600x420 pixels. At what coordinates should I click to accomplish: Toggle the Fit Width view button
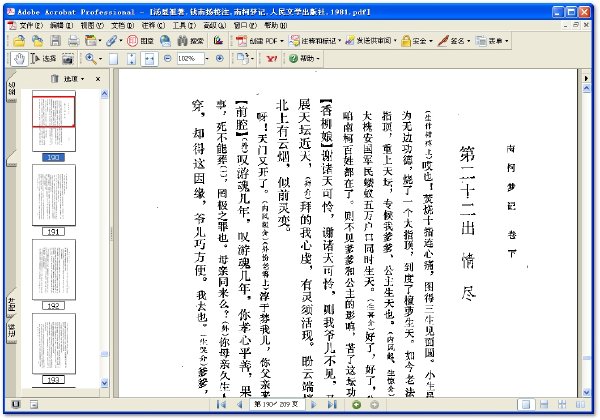click(149, 59)
